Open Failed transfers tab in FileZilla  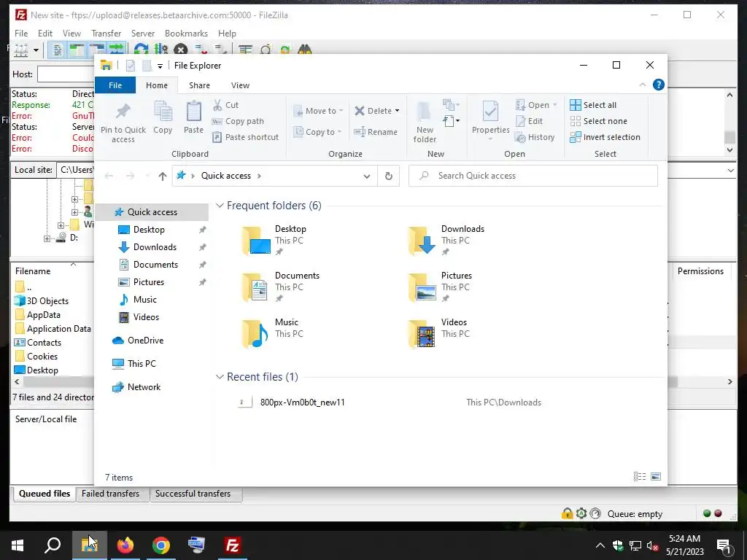point(111,494)
